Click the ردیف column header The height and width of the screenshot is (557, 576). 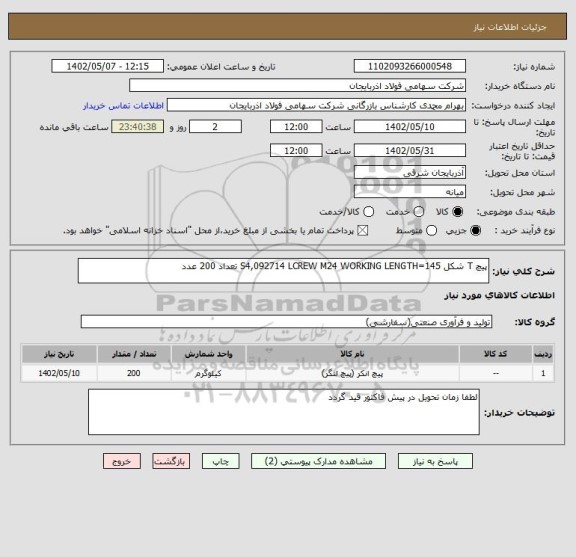point(543,354)
